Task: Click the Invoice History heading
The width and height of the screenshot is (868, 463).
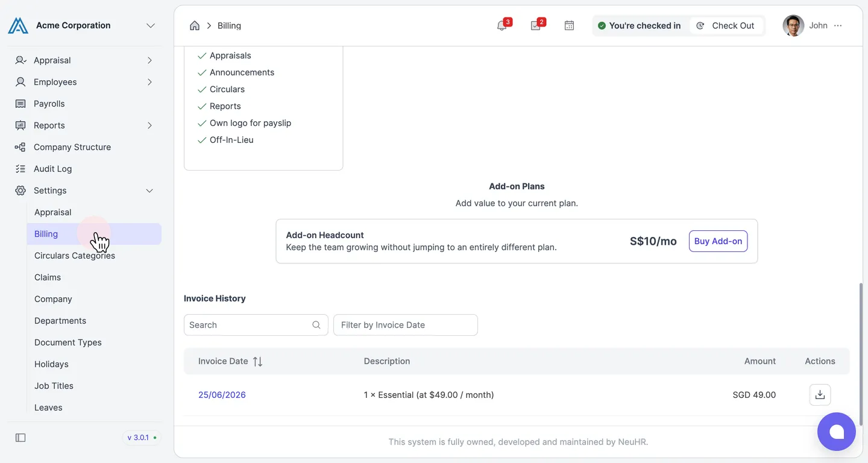Action: [215, 298]
